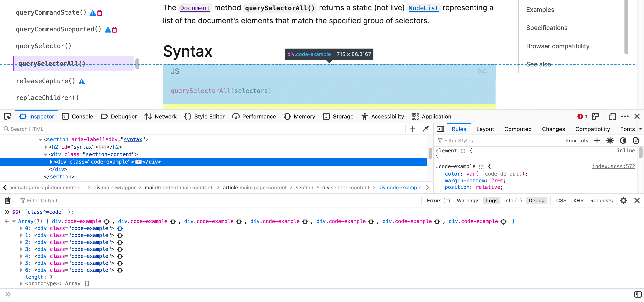Click the dark mode color theme swatch
Image resolution: width=644 pixels, height=302 pixels.
623,141
